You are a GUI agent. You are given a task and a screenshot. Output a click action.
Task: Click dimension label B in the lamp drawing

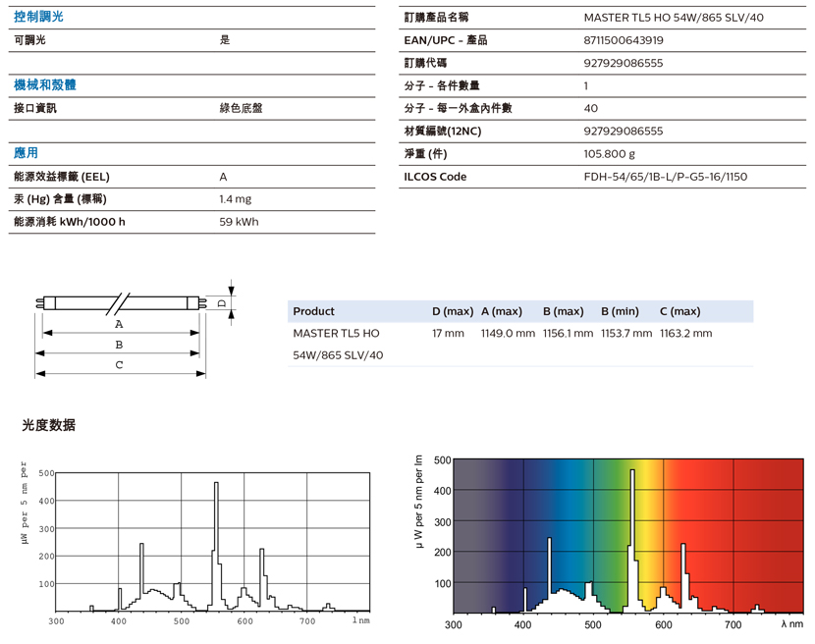coord(119,345)
